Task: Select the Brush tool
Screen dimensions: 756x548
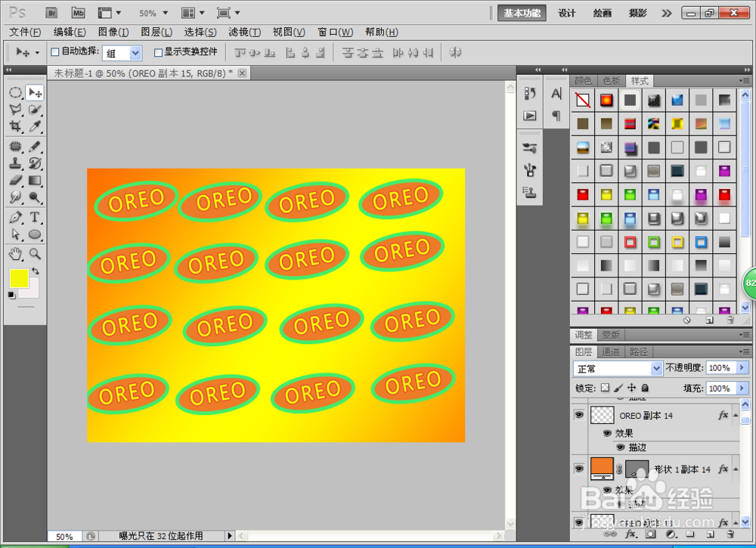Action: [35, 147]
